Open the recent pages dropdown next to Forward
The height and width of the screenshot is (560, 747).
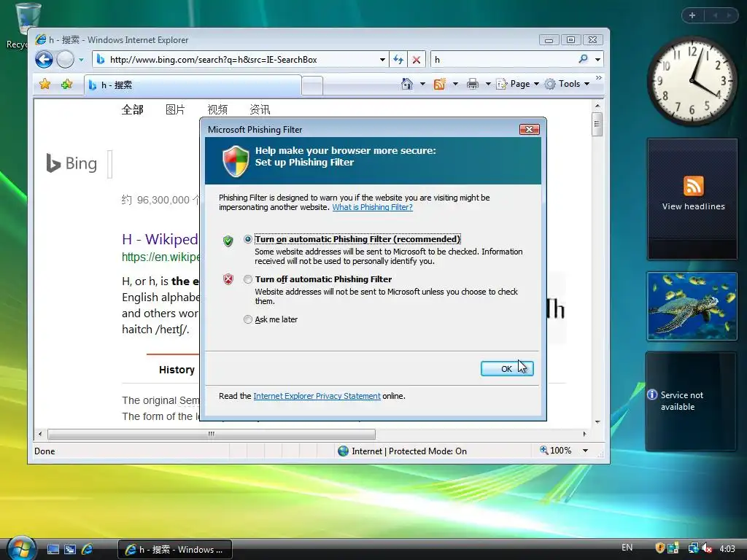click(x=81, y=60)
